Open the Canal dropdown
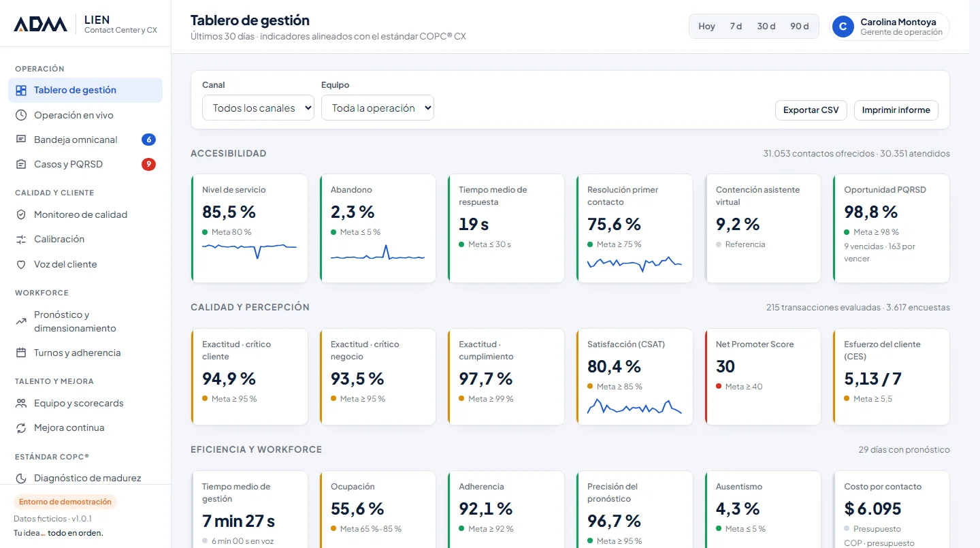Screen dimensions: 980x548 258,108
